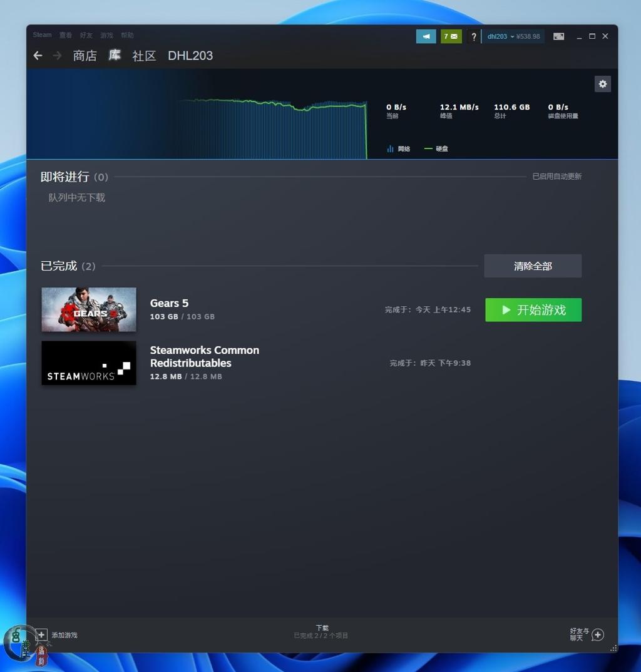Switch to the 社区 tab
The width and height of the screenshot is (641, 672).
click(x=144, y=56)
